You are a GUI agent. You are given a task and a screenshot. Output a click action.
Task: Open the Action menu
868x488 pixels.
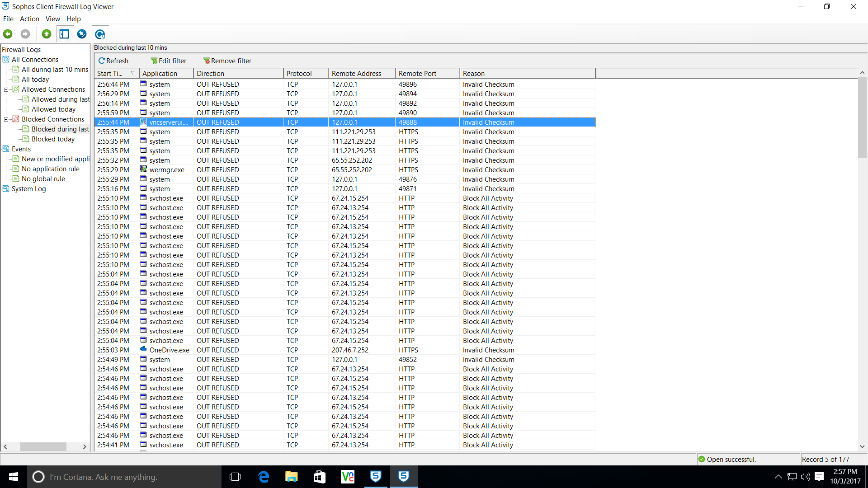29,19
